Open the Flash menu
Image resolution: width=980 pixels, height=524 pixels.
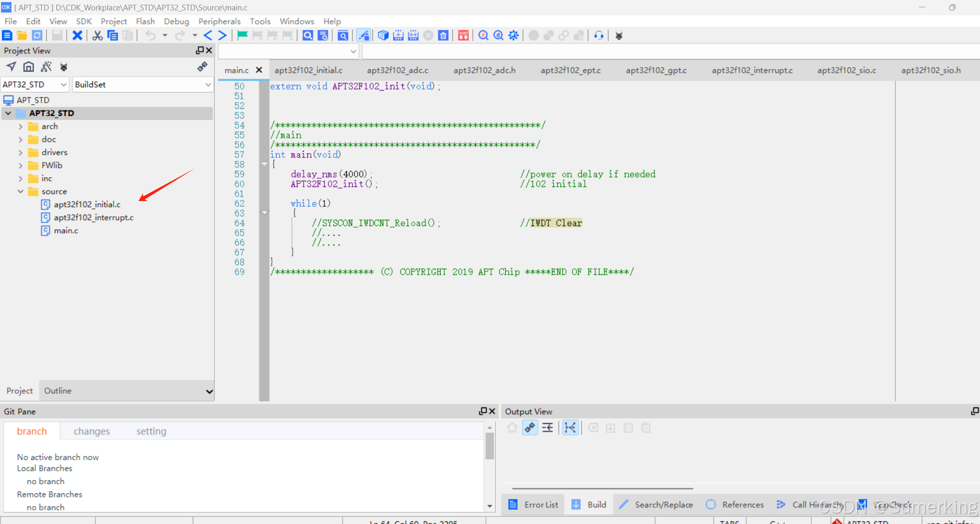[x=145, y=21]
